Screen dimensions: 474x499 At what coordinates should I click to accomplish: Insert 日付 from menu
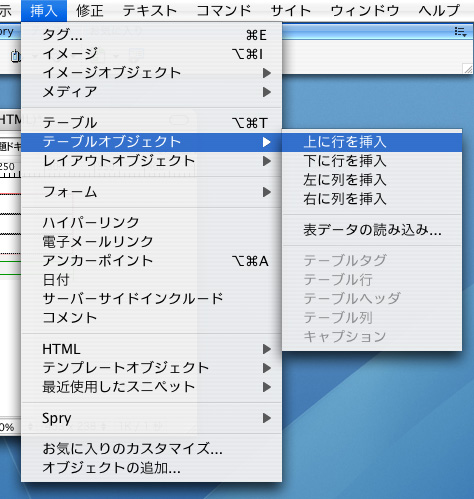[152, 280]
